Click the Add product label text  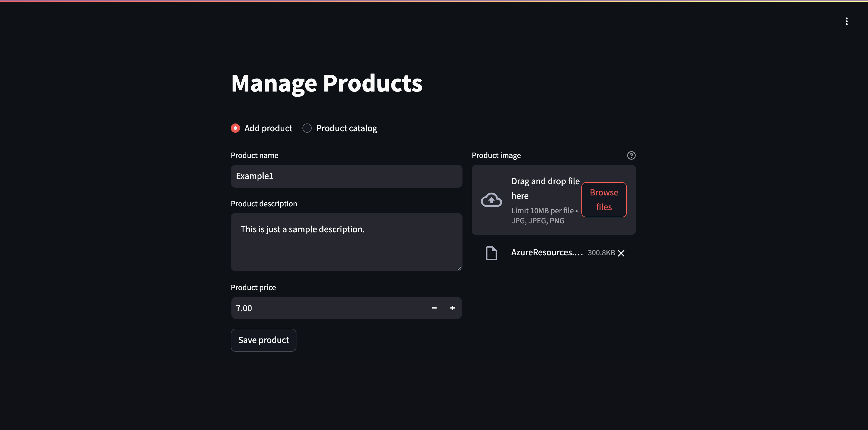point(268,128)
